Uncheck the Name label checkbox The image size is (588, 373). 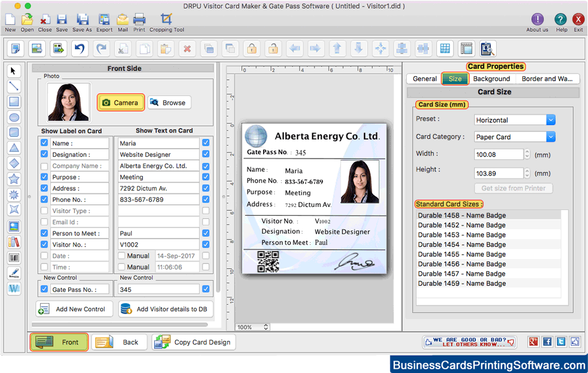click(x=44, y=143)
